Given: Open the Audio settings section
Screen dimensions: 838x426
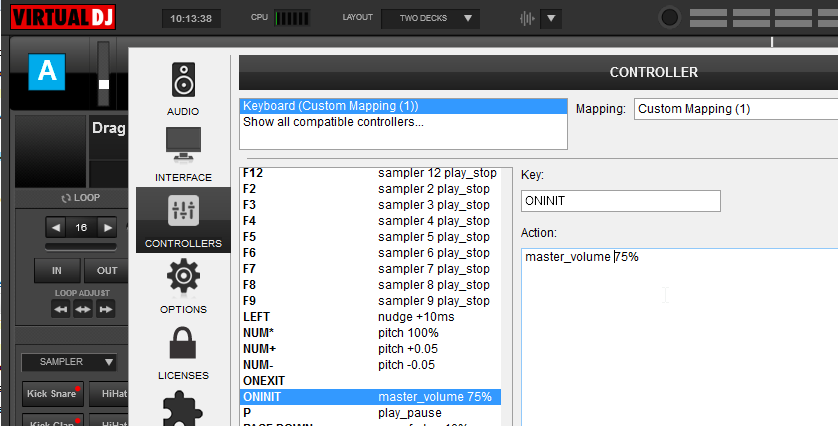Looking at the screenshot, I should [183, 89].
